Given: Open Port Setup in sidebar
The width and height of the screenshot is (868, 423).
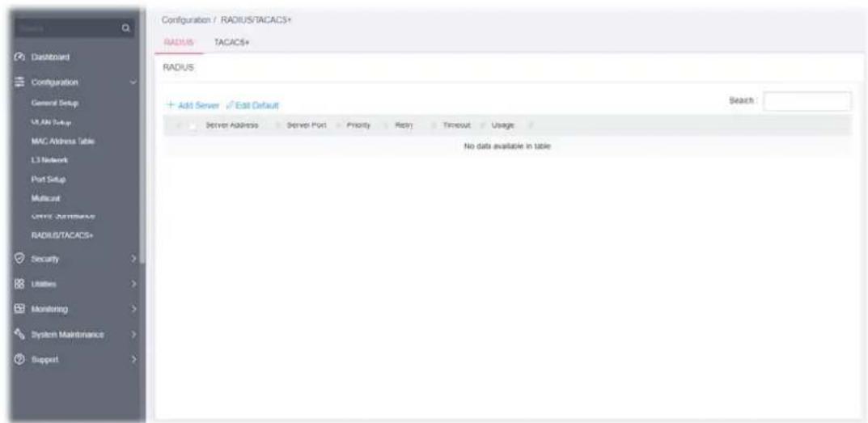Looking at the screenshot, I should [x=49, y=180].
